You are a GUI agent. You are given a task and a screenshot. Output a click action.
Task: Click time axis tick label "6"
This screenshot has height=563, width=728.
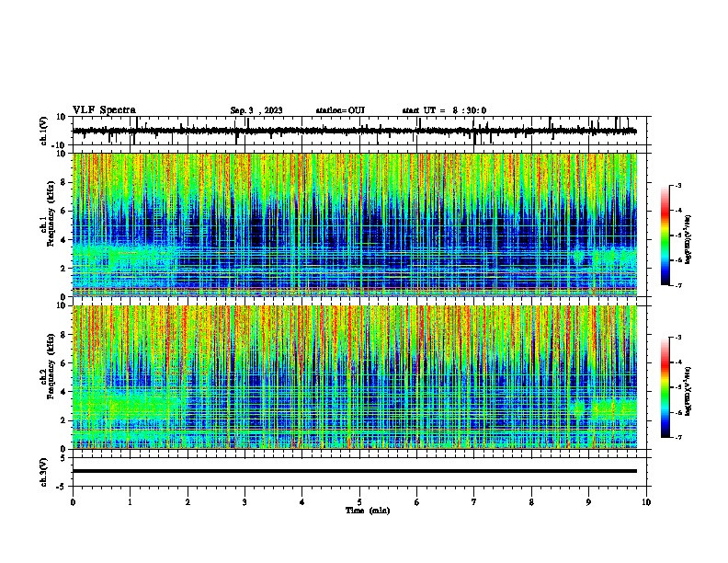[x=417, y=502]
